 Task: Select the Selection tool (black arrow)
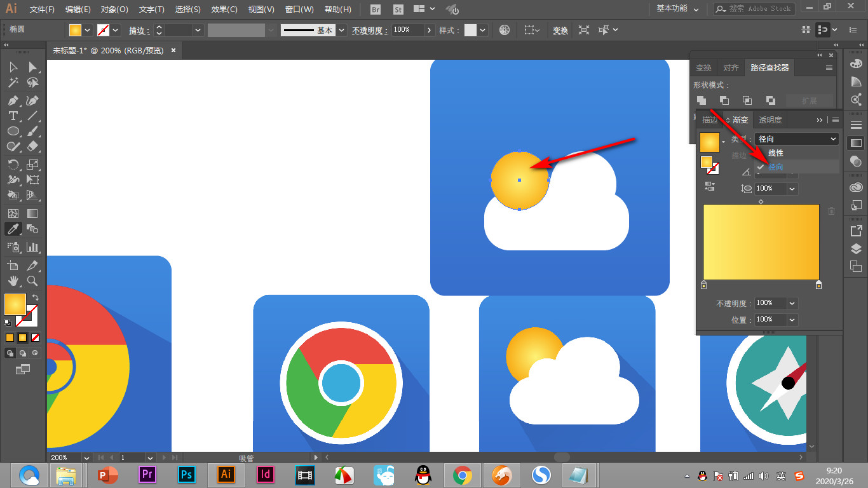point(13,67)
